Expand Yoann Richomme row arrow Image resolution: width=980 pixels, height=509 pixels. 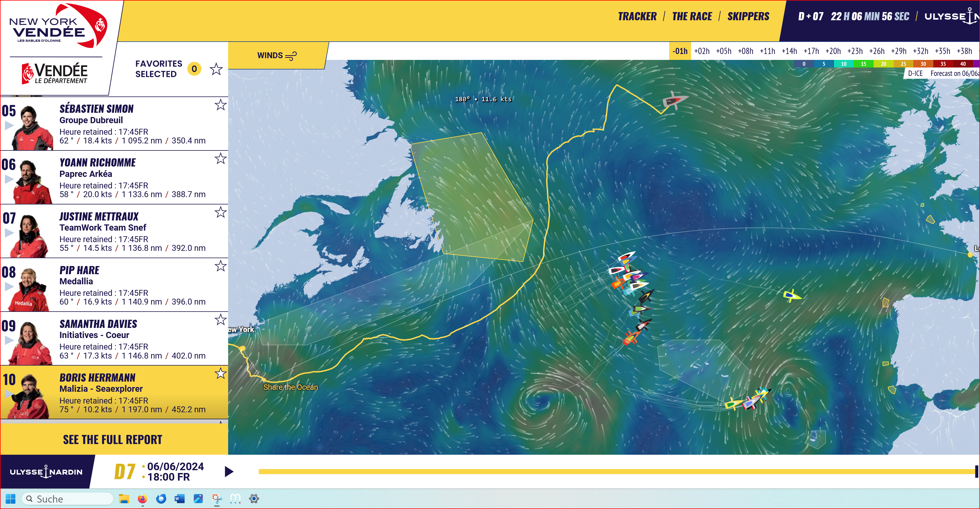point(9,179)
